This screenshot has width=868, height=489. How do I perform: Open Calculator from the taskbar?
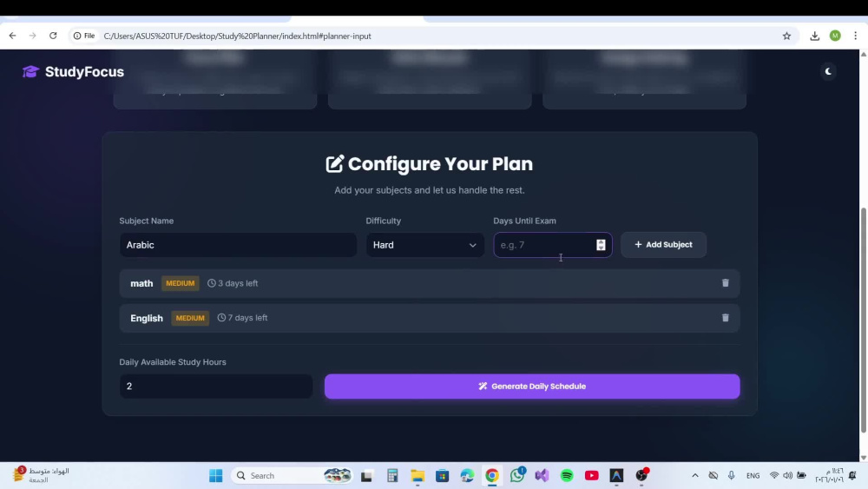point(392,475)
